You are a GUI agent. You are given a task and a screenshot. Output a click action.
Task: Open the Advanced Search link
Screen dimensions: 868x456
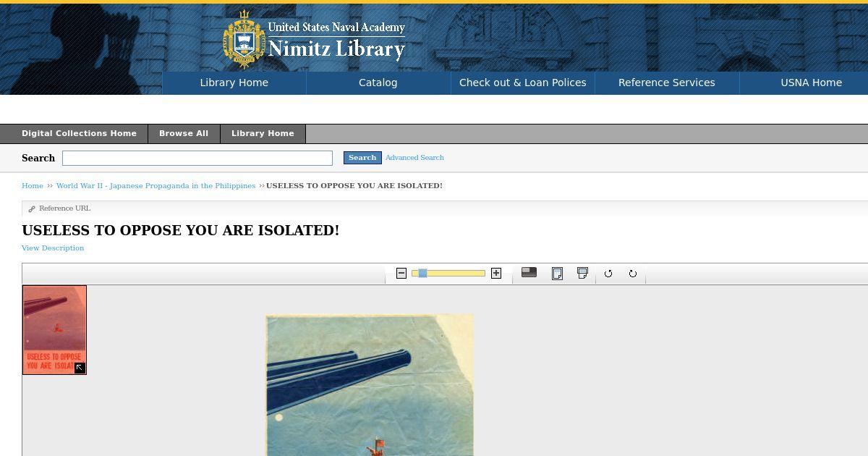pyautogui.click(x=414, y=157)
